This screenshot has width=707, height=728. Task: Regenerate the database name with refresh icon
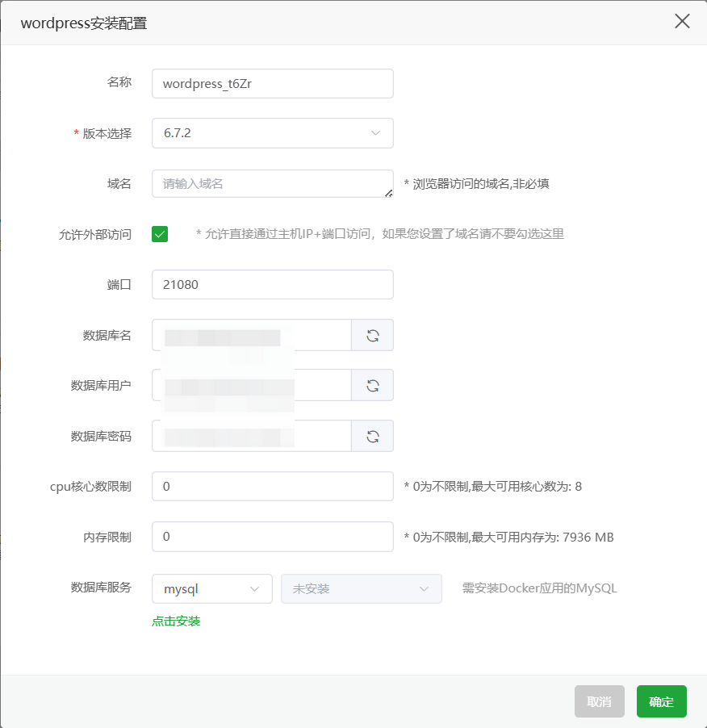click(372, 335)
